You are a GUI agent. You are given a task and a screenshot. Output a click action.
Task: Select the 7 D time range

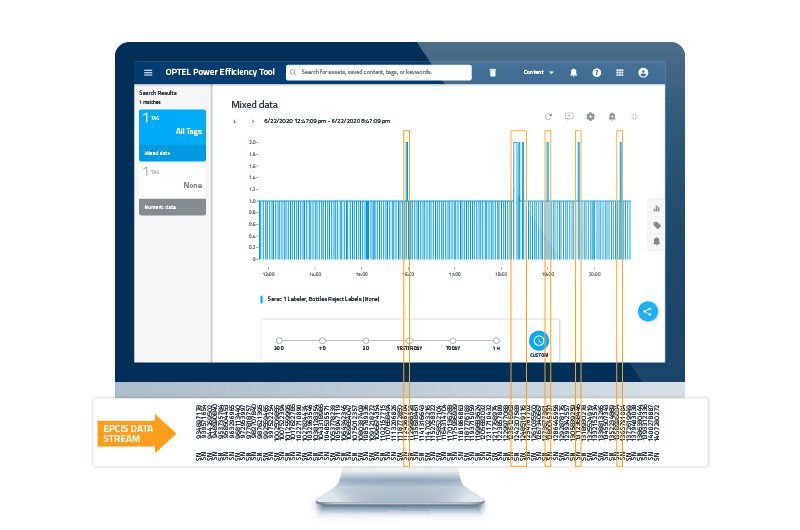[322, 343]
